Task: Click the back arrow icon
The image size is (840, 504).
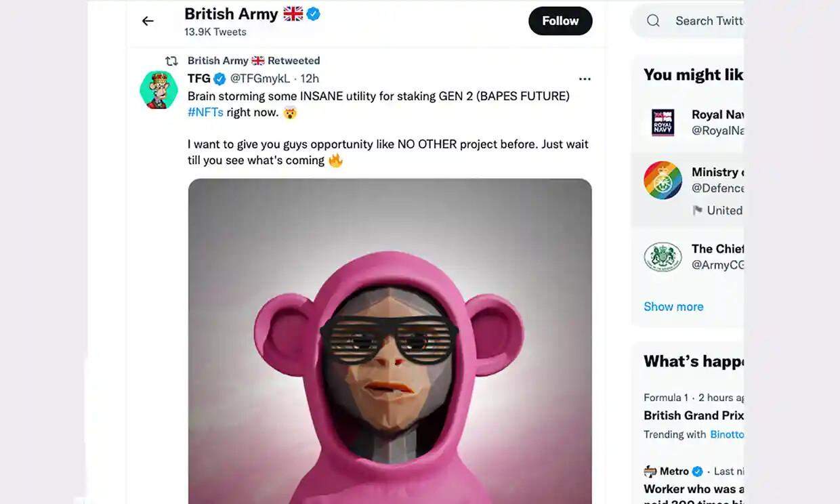Action: coord(148,21)
